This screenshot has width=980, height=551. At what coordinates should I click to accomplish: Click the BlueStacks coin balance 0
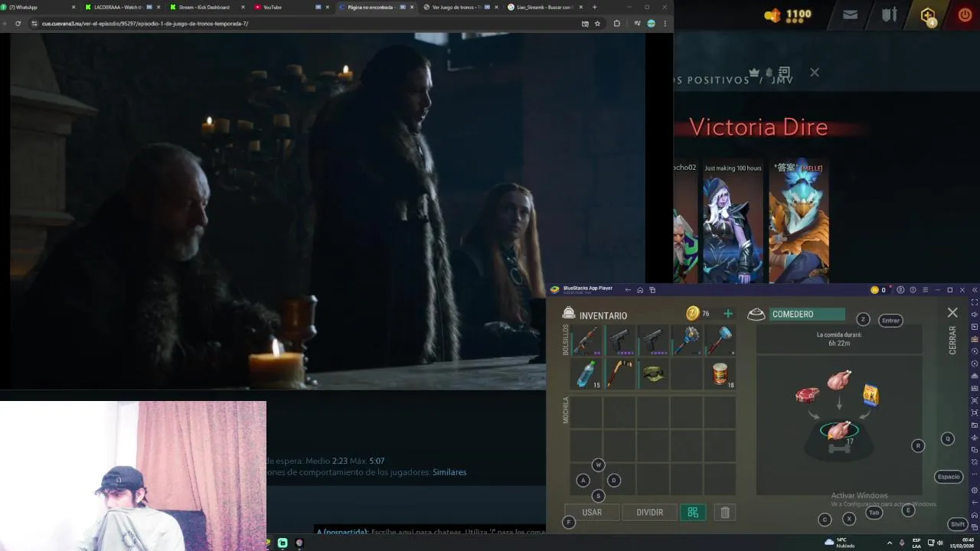(x=878, y=290)
